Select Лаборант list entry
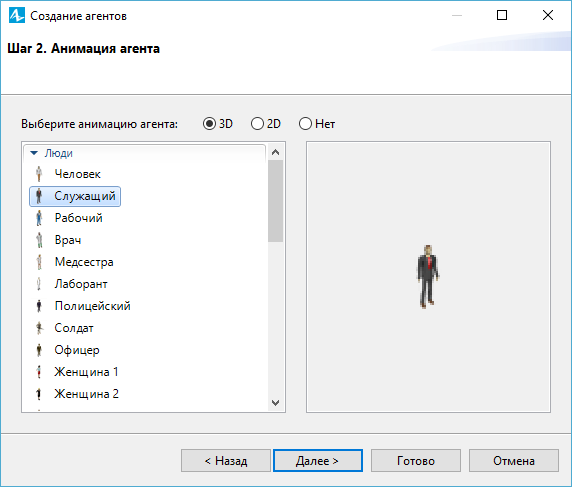Viewport: 572px width, 487px height. [x=81, y=284]
